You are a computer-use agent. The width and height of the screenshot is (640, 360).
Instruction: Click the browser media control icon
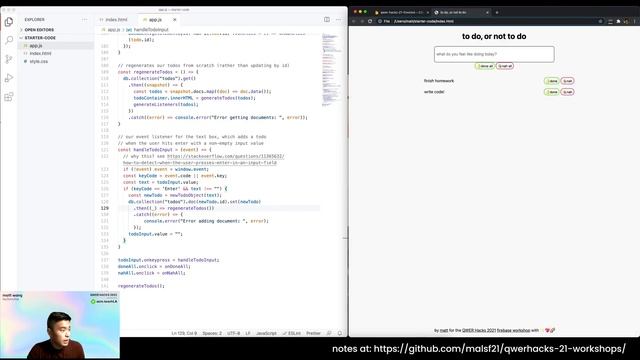coord(610,21)
